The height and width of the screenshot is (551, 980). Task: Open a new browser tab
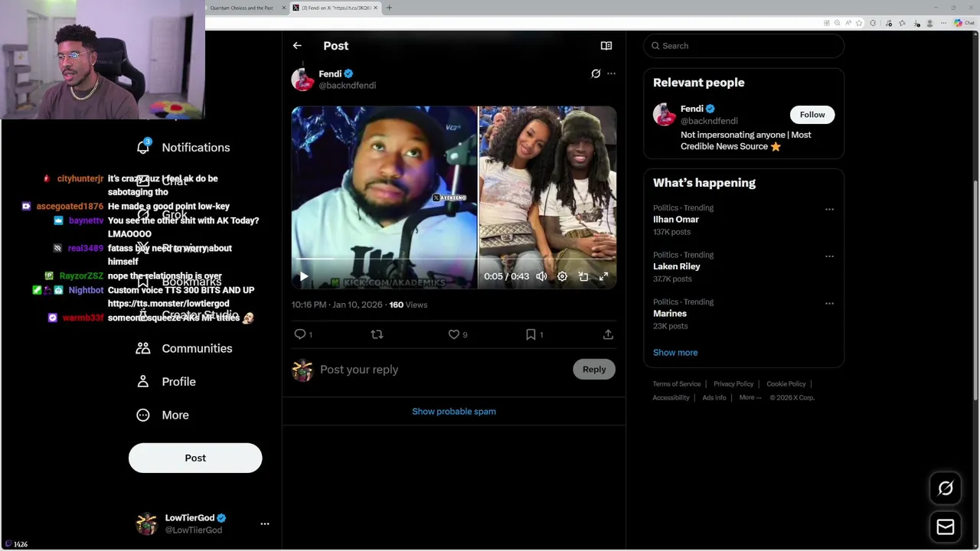click(389, 8)
